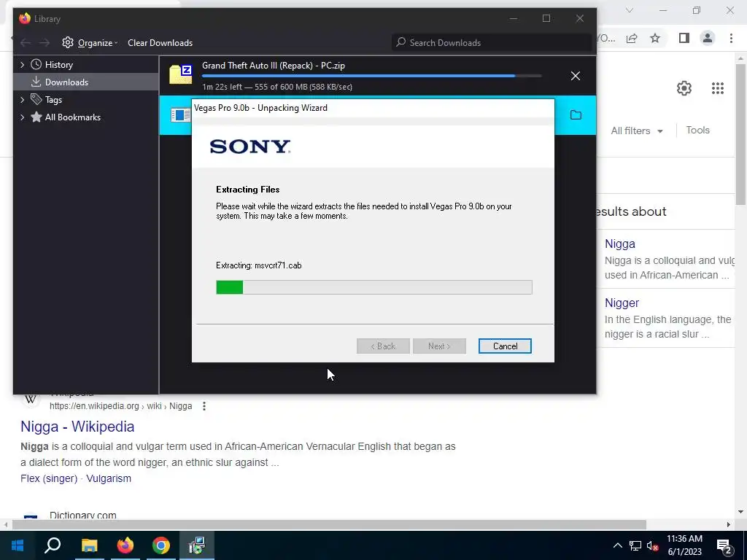This screenshot has height=560, width=747.
Task: Open the Organize dropdown menu
Action: coord(98,43)
